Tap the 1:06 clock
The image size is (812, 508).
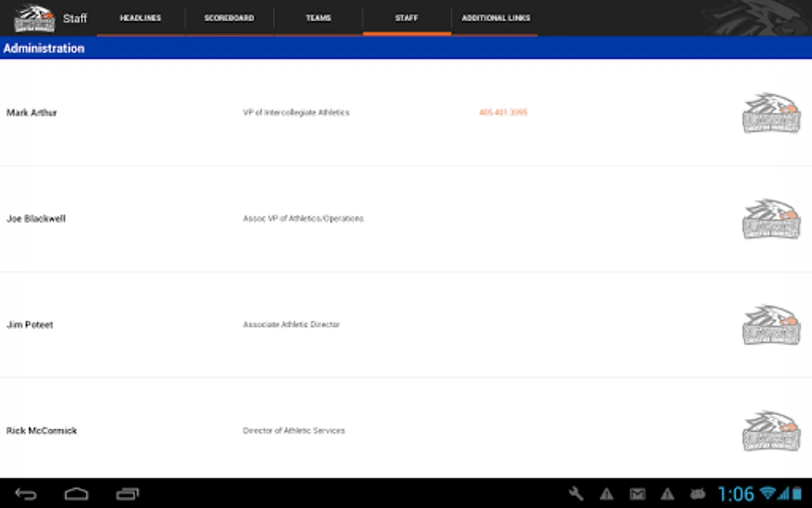(736, 494)
